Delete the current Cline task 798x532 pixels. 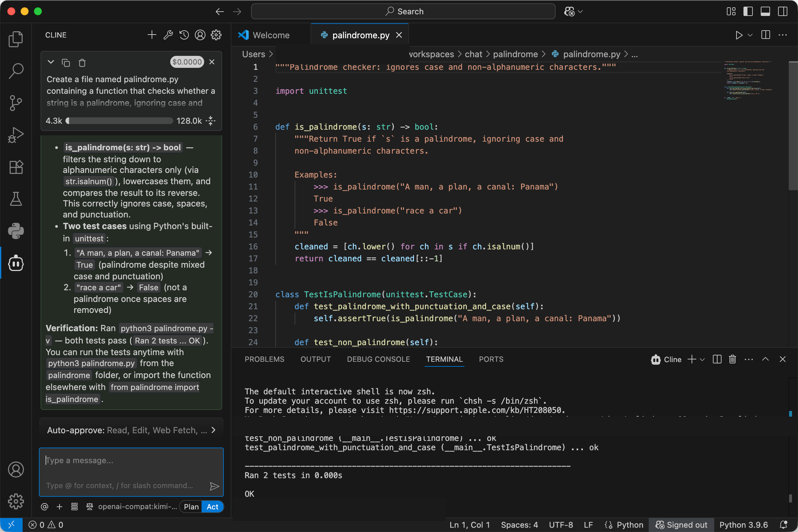tap(82, 63)
